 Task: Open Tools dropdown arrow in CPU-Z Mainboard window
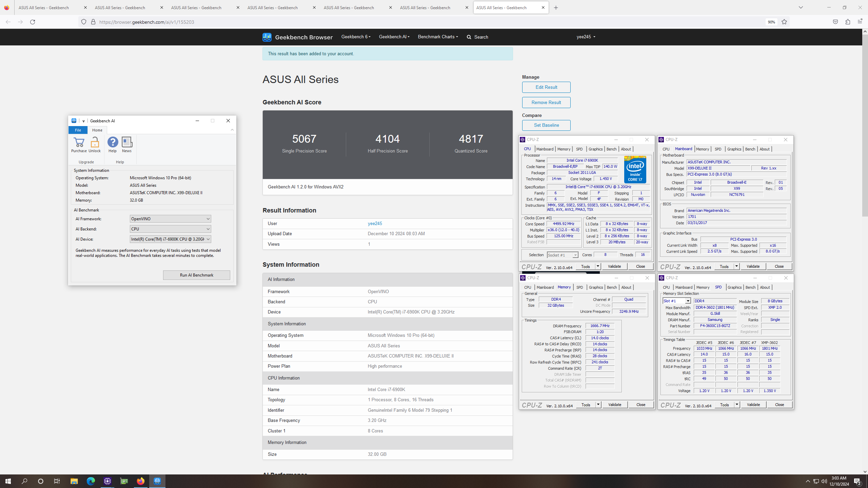(x=736, y=266)
